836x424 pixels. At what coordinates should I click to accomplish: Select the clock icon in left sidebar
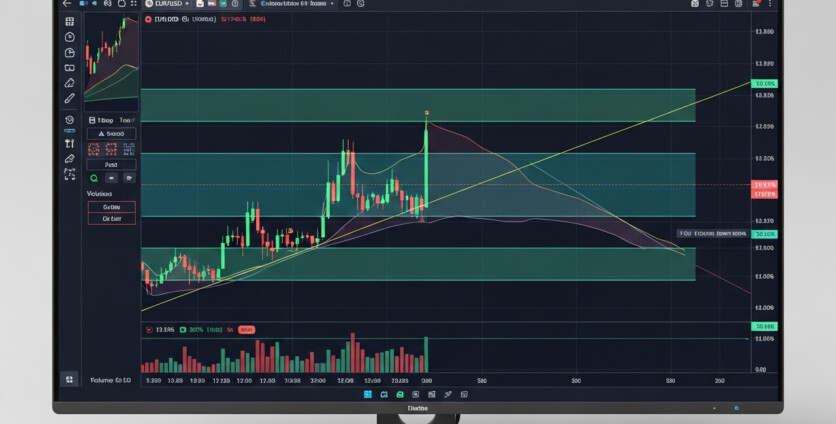click(x=69, y=37)
